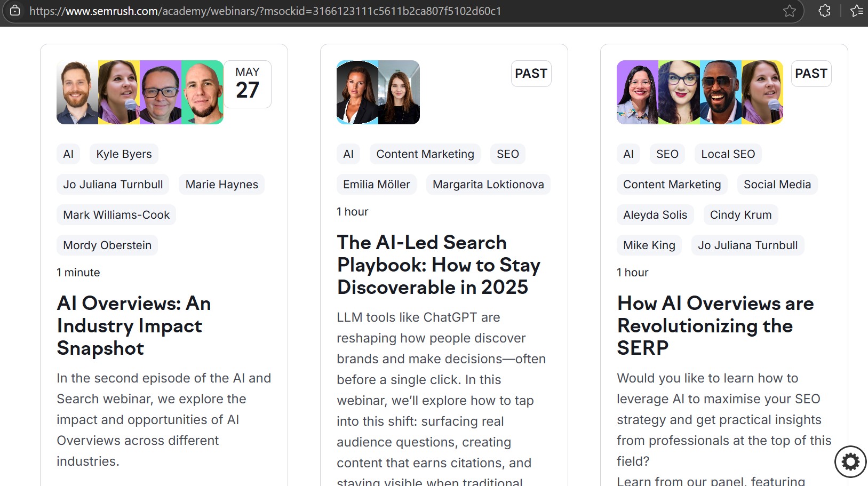The height and width of the screenshot is (486, 868).
Task: Click the 'Marie Haynes' tag
Action: pos(221,184)
